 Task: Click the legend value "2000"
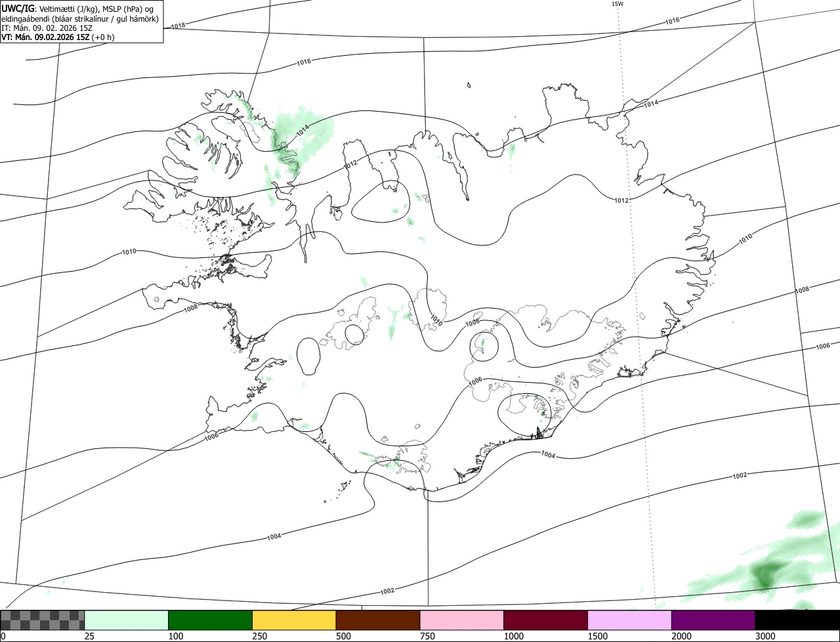coord(682,636)
